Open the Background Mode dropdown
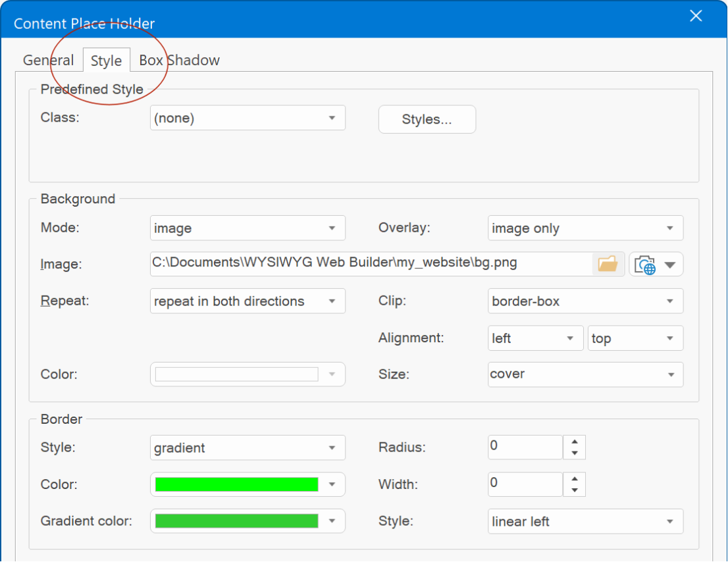This screenshot has width=728, height=562. [247, 228]
